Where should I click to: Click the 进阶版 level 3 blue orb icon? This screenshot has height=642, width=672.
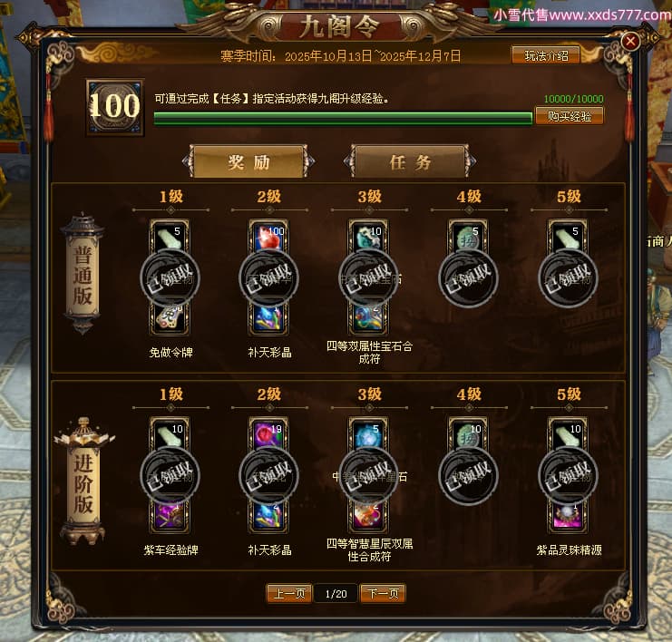point(368,434)
